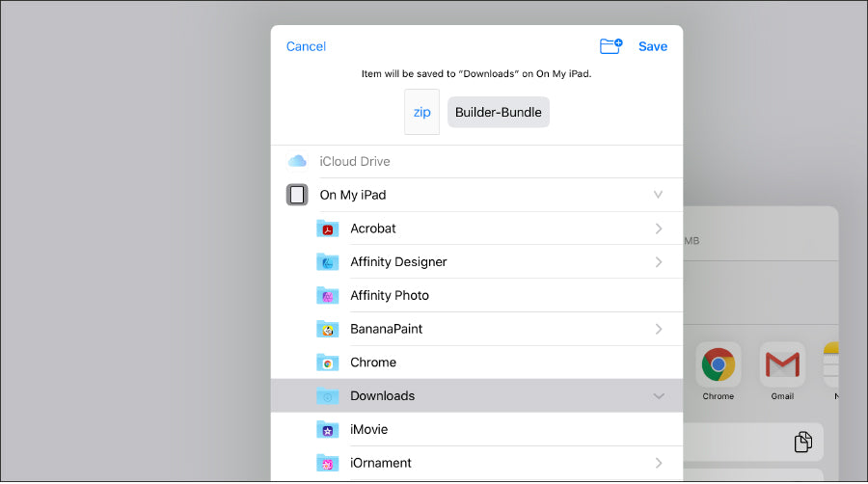Screen dimensions: 868x484
Task: Expand the Acrobat folder chevron
Action: point(659,229)
